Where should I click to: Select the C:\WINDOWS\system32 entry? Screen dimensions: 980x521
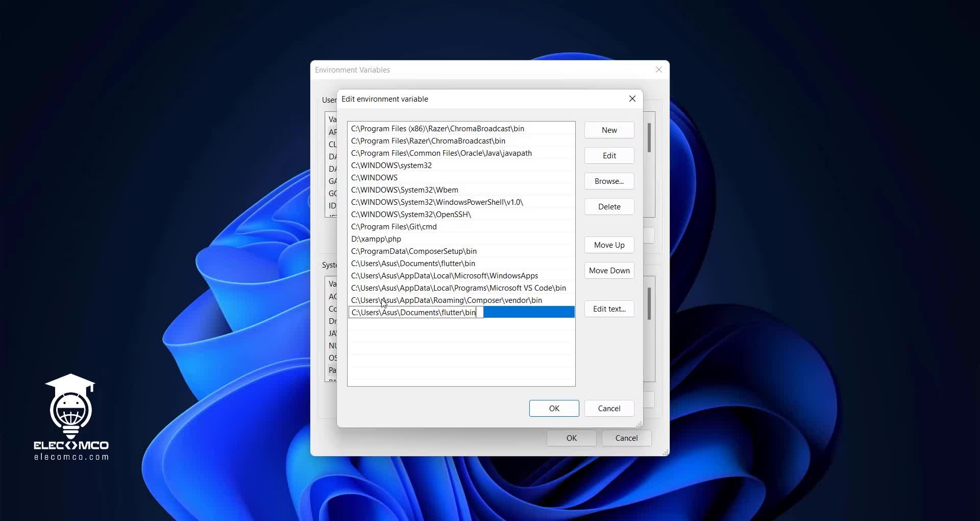pos(391,165)
